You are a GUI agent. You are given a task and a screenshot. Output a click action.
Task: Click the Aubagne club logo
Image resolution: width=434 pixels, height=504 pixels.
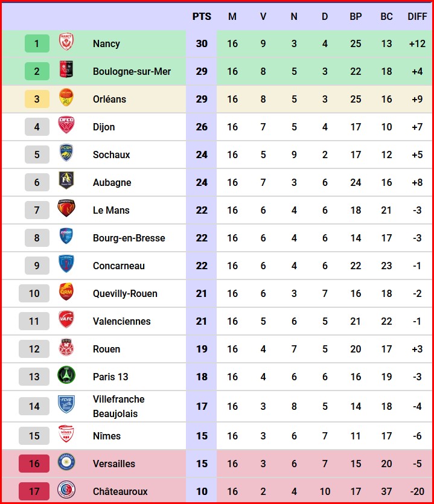(66, 182)
